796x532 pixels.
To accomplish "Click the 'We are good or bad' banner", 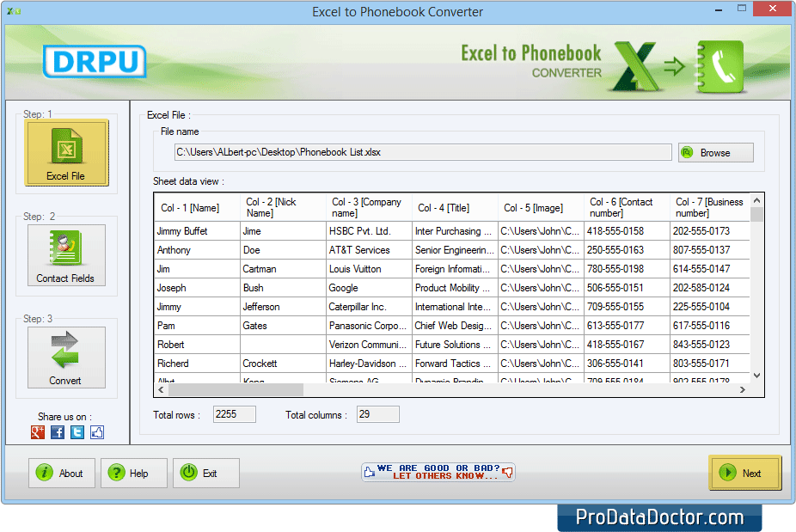I will 438,472.
